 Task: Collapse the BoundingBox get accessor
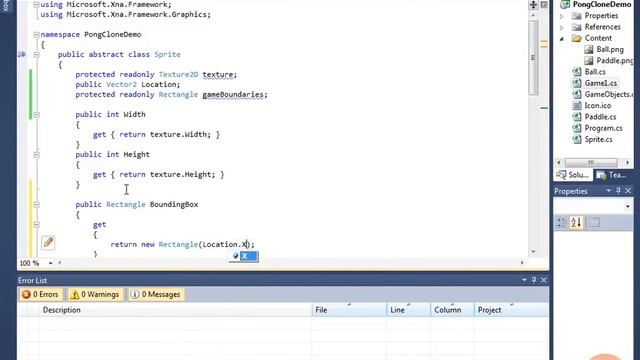tap(36, 224)
